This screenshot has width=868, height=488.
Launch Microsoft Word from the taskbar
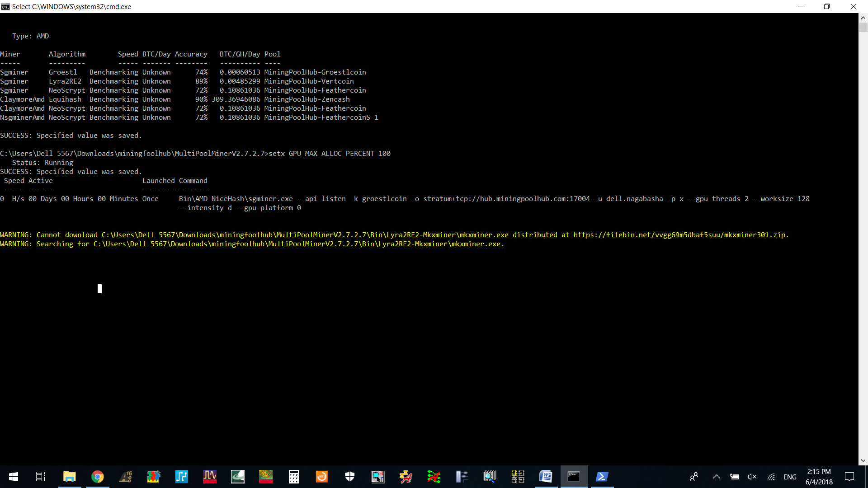click(x=546, y=477)
